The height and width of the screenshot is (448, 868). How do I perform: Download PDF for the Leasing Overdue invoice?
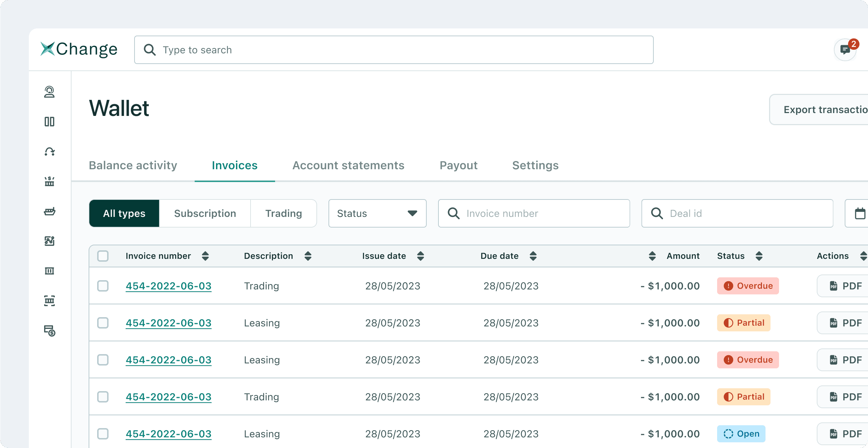point(842,360)
